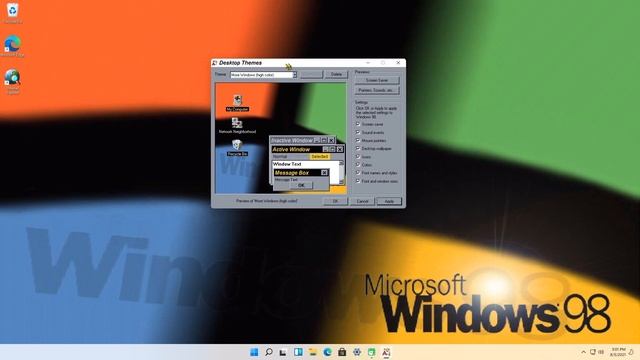Click the Apply button
This screenshot has height=360, width=640.
(x=389, y=201)
